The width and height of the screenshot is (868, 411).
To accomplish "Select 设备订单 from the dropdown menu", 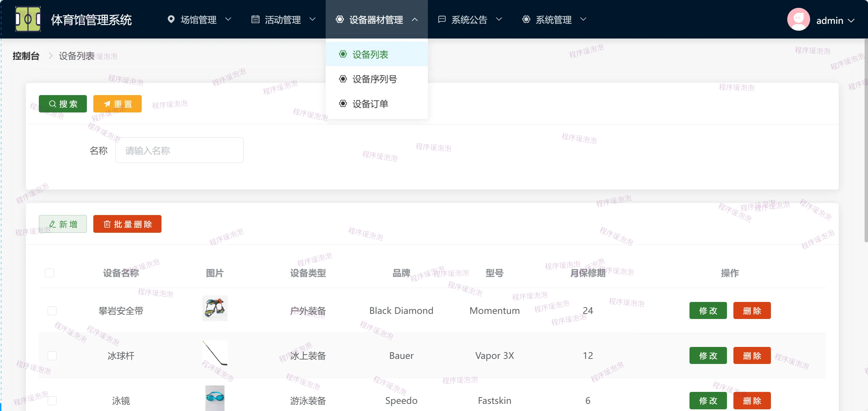I will click(370, 104).
